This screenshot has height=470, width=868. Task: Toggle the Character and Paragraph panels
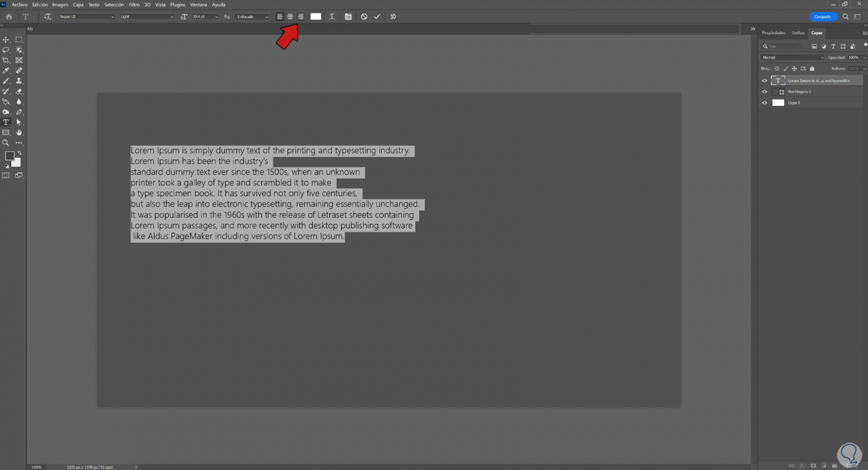[x=348, y=17]
